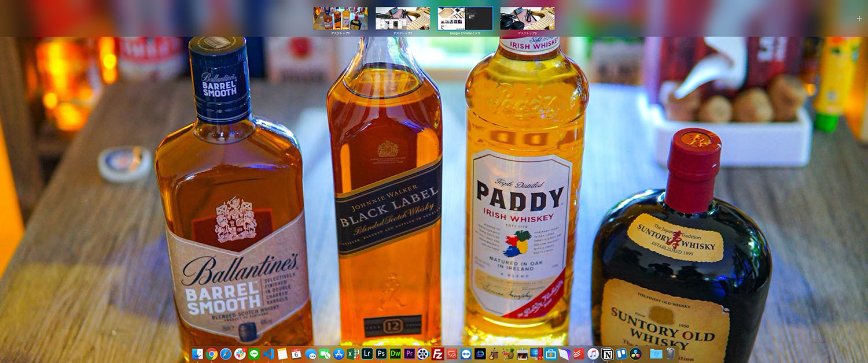Launch Adobe Photoshop from the Dock
Viewport: 868px width, 363px height.
[381, 354]
